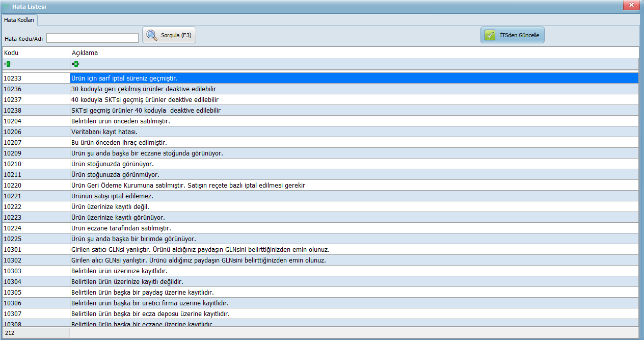Sort by the Kodu column header
The image size is (644, 340).
click(36, 53)
